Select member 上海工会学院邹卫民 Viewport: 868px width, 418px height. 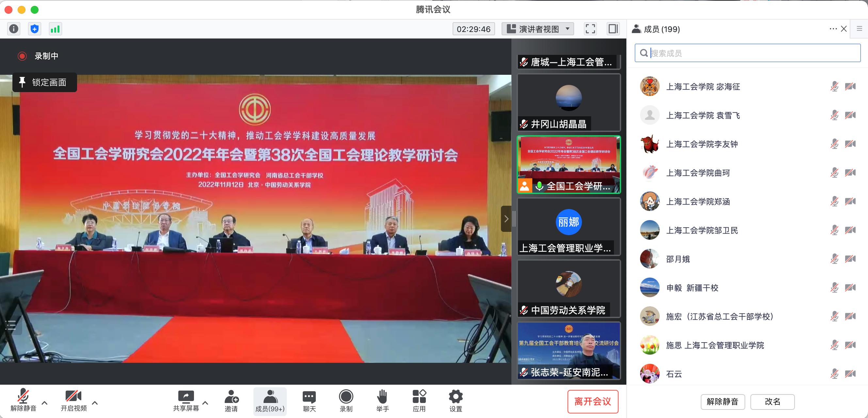pyautogui.click(x=747, y=230)
